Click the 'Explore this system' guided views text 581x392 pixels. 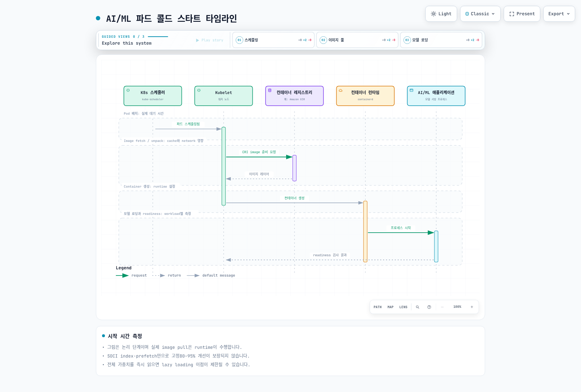(127, 43)
